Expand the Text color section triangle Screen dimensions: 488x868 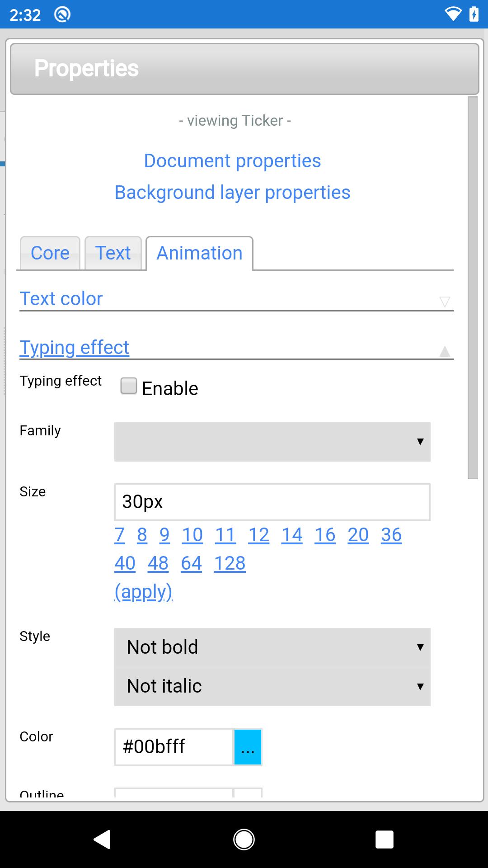pyautogui.click(x=445, y=302)
